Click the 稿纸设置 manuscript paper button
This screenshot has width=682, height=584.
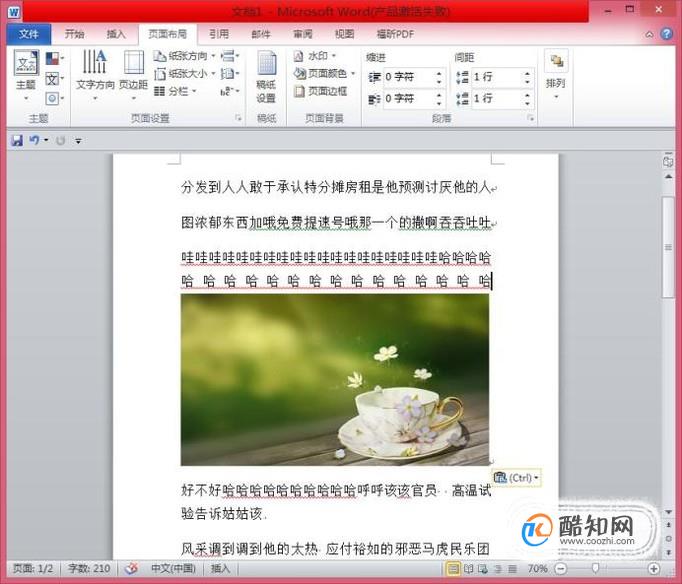(266, 77)
